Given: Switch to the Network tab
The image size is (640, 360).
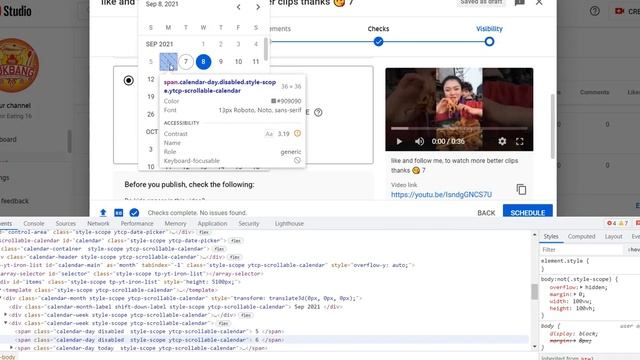Looking at the screenshot, I should pos(98,224).
